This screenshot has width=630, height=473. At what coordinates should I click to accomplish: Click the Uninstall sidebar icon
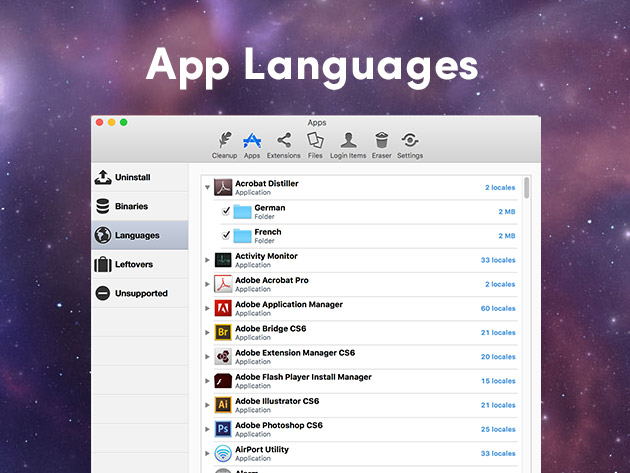click(103, 177)
